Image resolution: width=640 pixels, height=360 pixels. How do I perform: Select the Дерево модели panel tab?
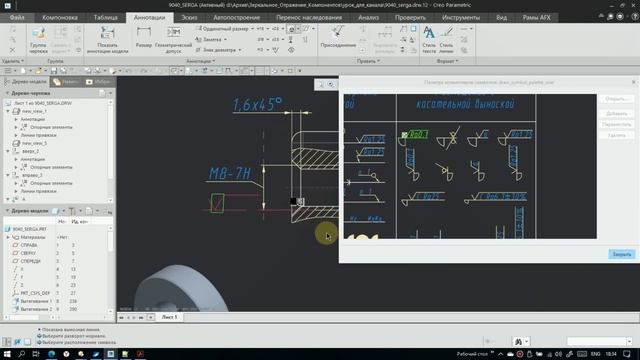coord(26,82)
